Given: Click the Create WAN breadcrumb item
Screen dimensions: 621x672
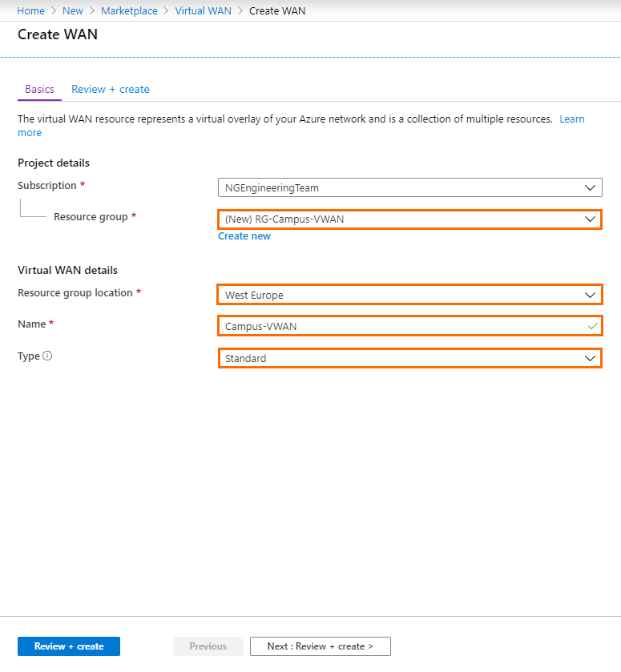Looking at the screenshot, I should pyautogui.click(x=277, y=11).
